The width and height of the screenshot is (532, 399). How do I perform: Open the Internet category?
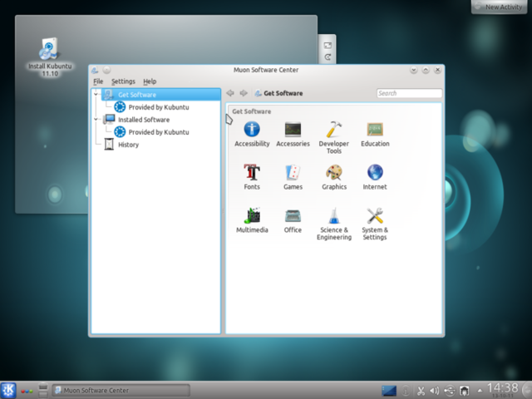[375, 177]
